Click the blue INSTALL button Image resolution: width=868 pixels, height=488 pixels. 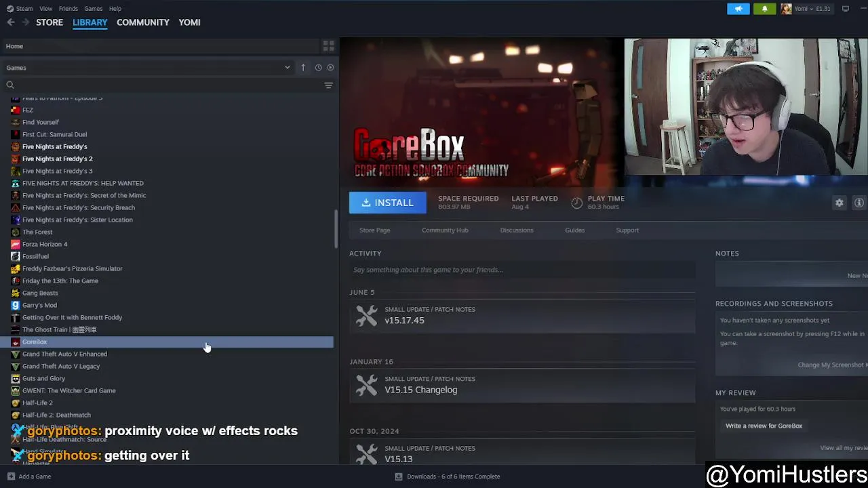(388, 203)
